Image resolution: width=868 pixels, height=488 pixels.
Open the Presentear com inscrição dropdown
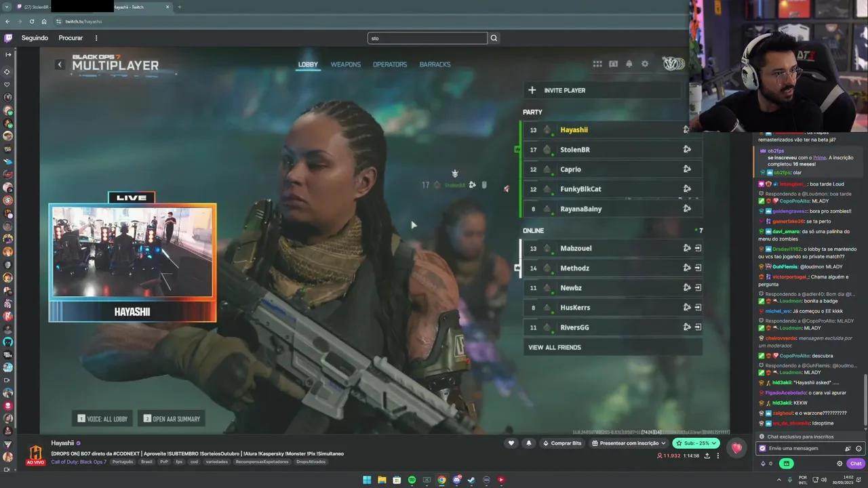[629, 443]
